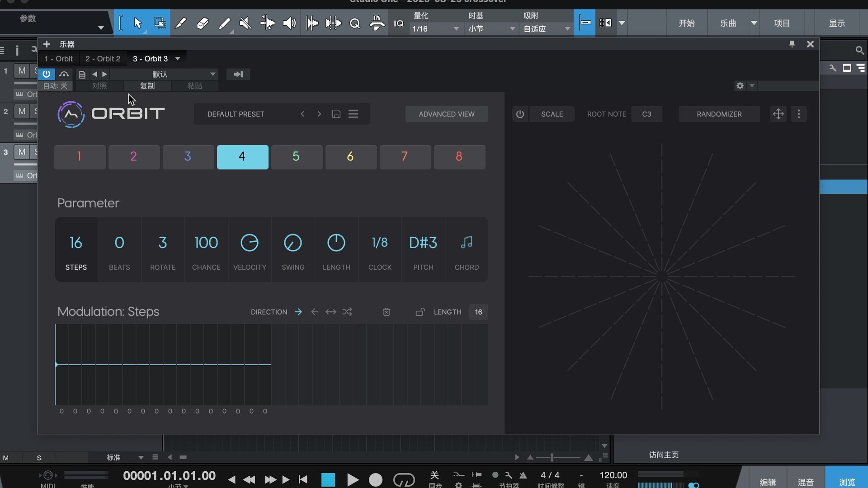Open the 项目 page
The image size is (868, 488).
tap(782, 23)
